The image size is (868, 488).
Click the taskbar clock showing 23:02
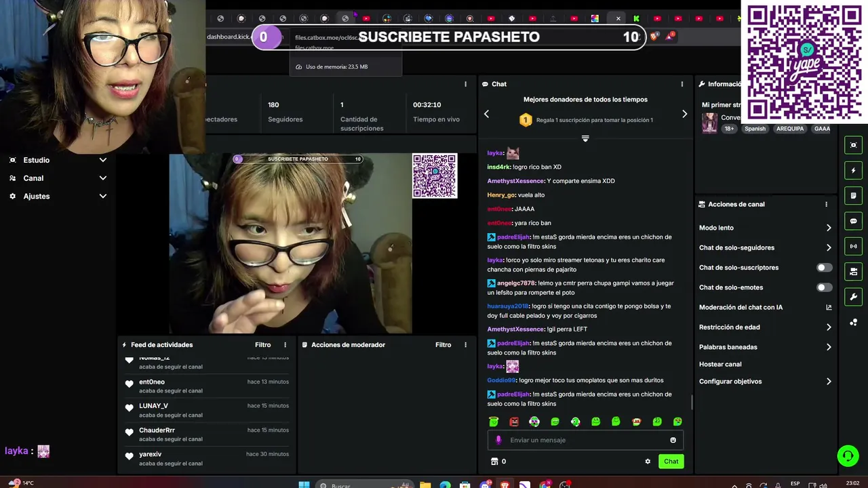852,483
